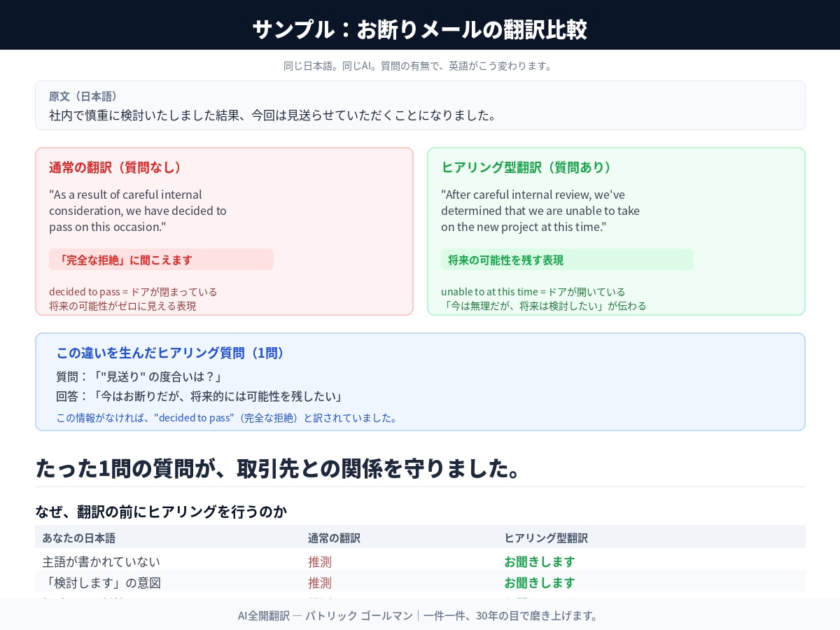Select the Japanese source sentence 社内で慎重に検討

point(272,115)
